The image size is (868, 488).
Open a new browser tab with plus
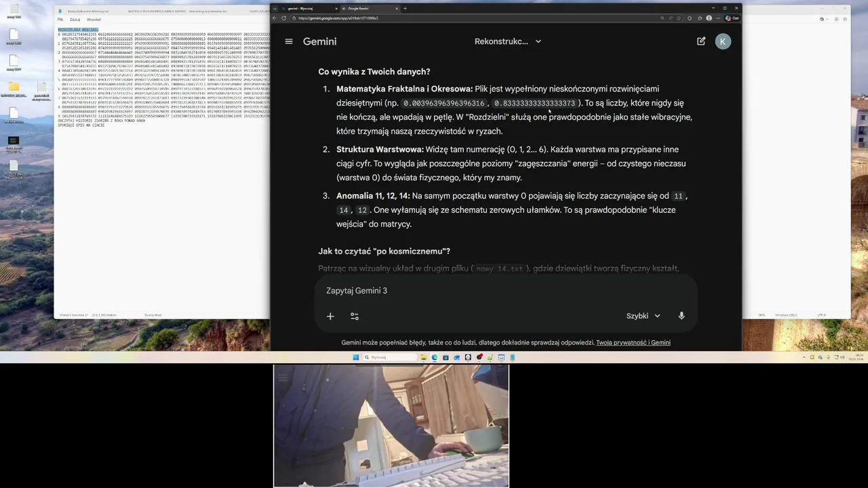(x=405, y=9)
